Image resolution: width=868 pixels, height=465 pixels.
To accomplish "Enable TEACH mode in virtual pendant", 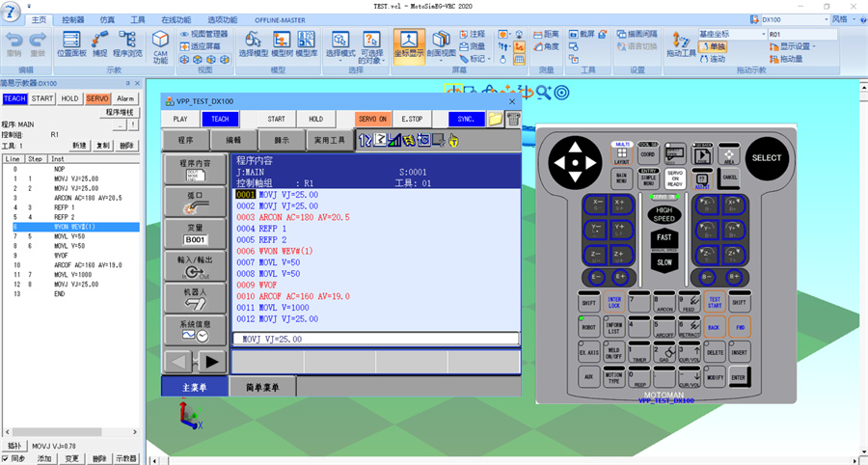I will [219, 120].
